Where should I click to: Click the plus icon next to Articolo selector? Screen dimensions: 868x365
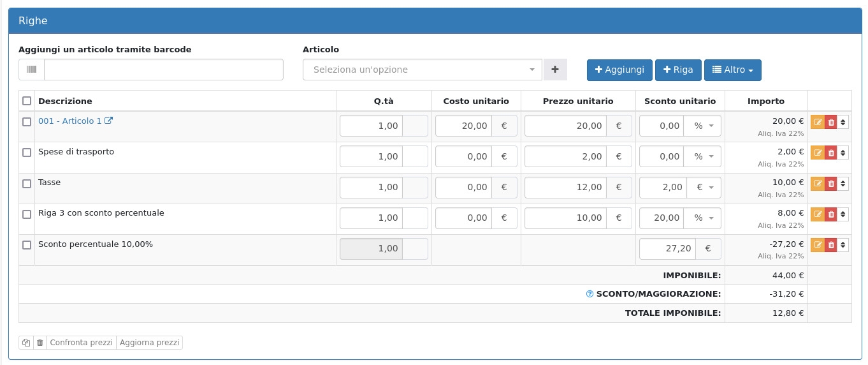554,70
